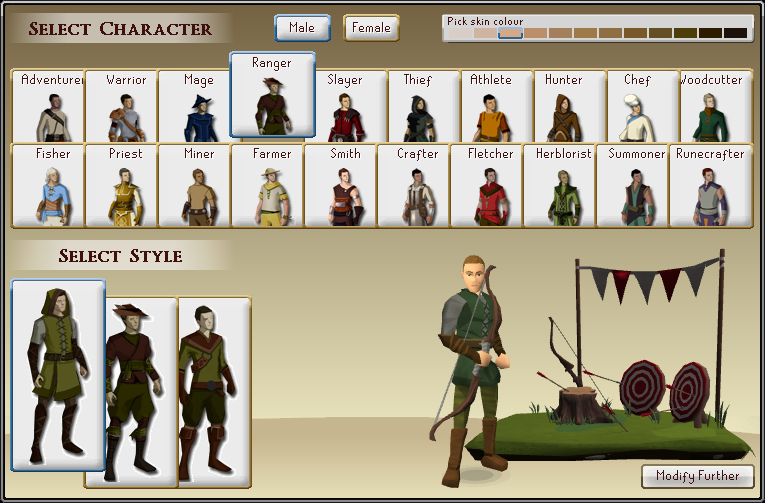765x503 pixels.
Task: Select the highlighted Ranger character card
Action: (x=272, y=94)
